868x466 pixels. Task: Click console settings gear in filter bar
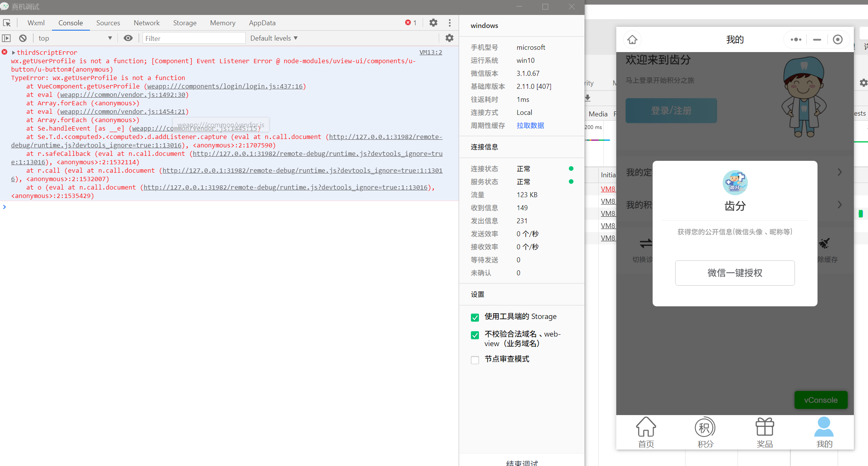[449, 38]
